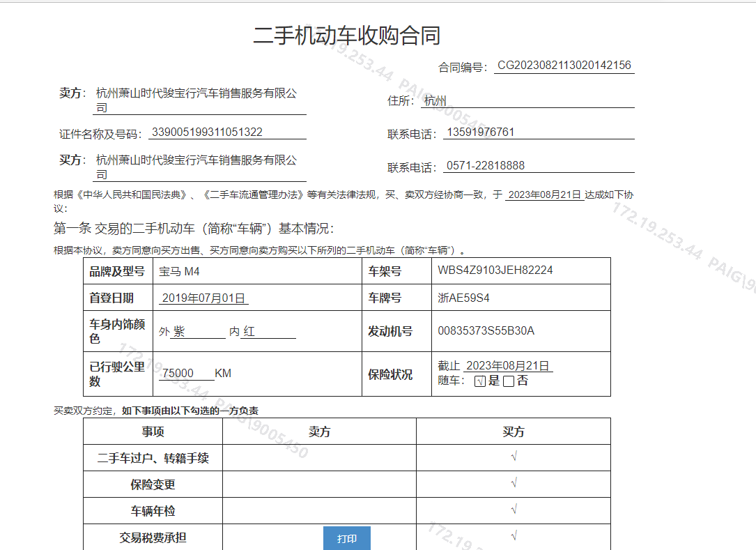Click 买方 checkmark for 交易税费承担
Screen dimensions: 756x550
(x=514, y=536)
